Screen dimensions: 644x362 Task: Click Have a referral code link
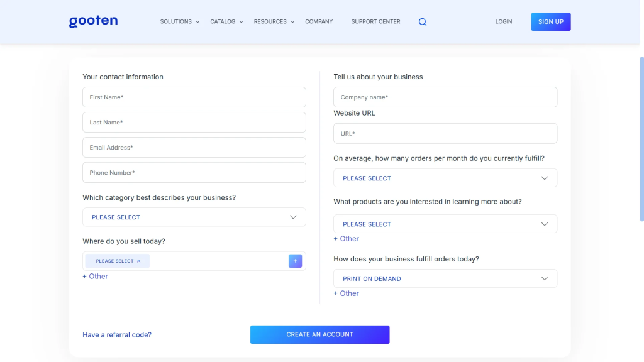(x=117, y=335)
